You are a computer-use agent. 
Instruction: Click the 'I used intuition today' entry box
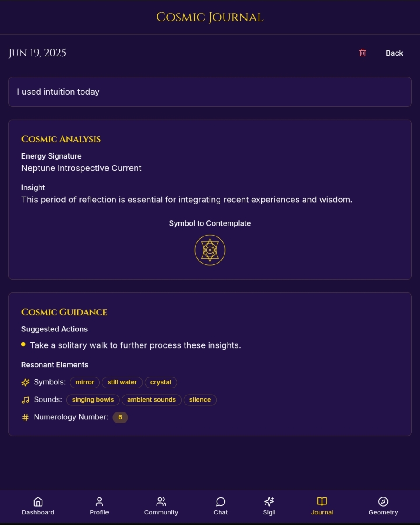tap(210, 92)
